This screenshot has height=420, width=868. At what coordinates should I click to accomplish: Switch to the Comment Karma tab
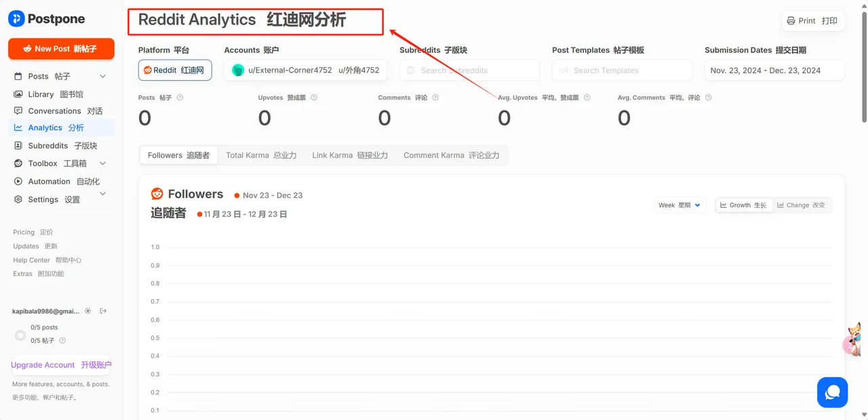click(x=452, y=155)
